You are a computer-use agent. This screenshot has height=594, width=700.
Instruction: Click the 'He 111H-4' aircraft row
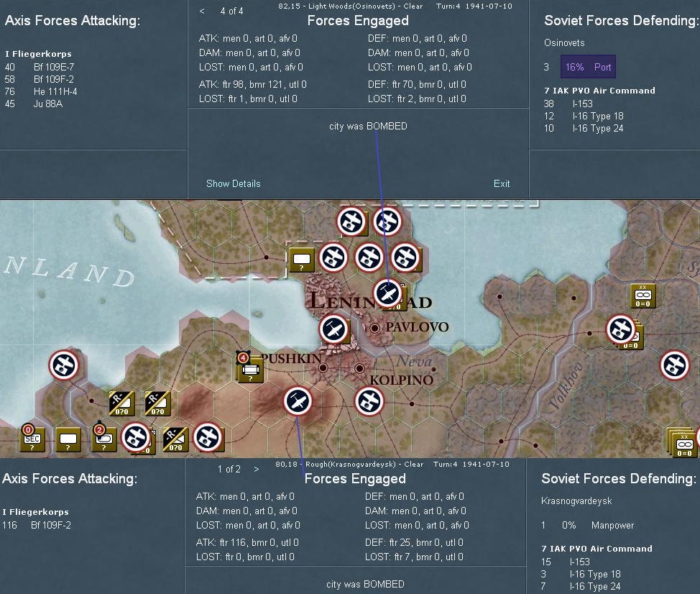41,91
